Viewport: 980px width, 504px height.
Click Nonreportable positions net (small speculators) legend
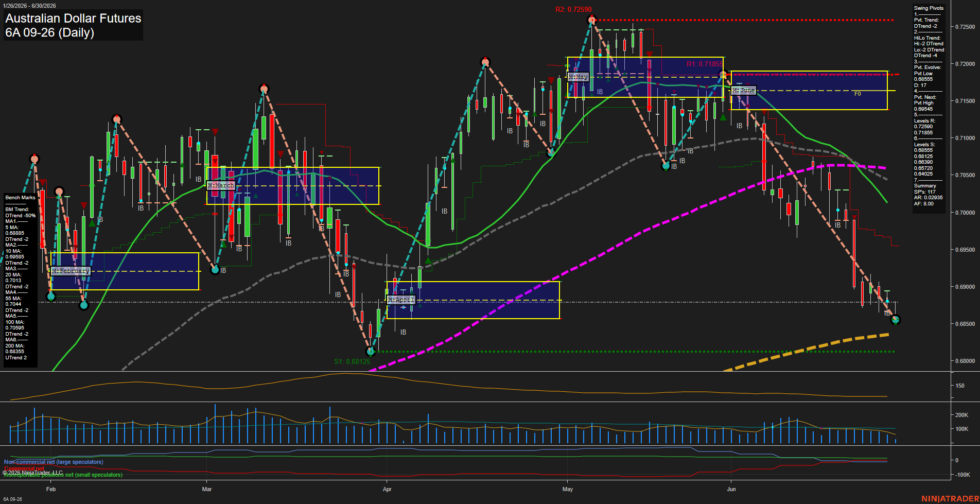pos(63,475)
